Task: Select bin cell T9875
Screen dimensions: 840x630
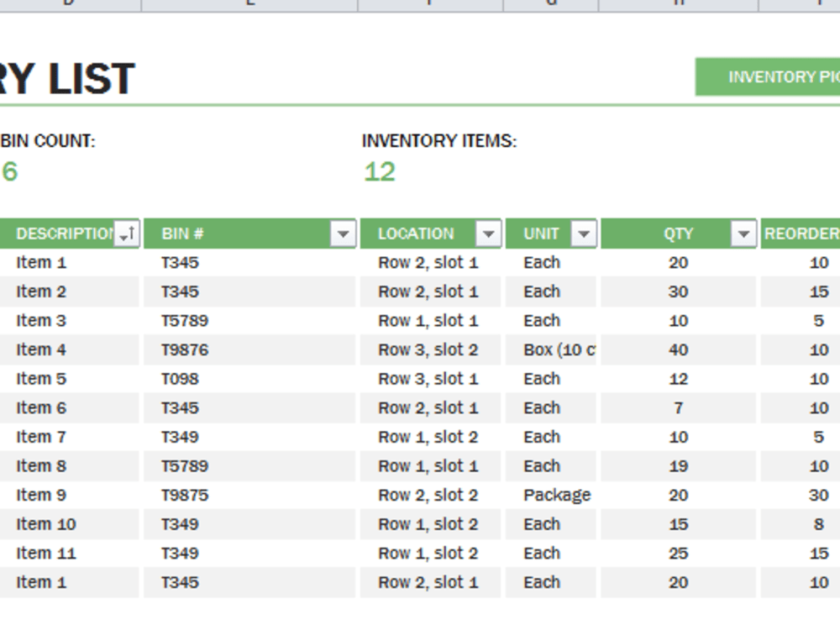Action: (x=249, y=495)
